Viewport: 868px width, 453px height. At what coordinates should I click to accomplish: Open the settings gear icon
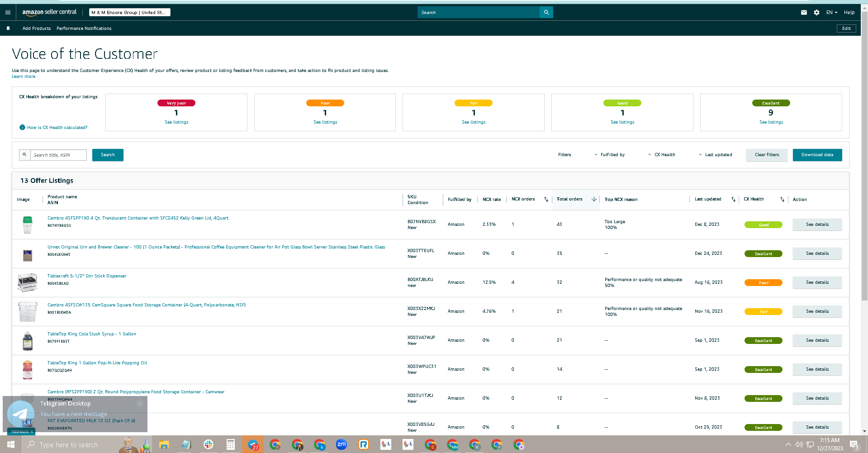(816, 12)
